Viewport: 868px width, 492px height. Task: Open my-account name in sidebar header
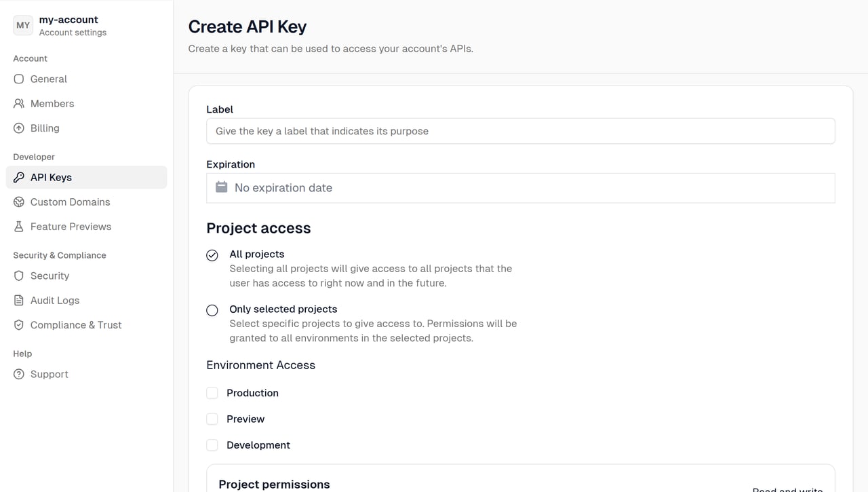68,20
